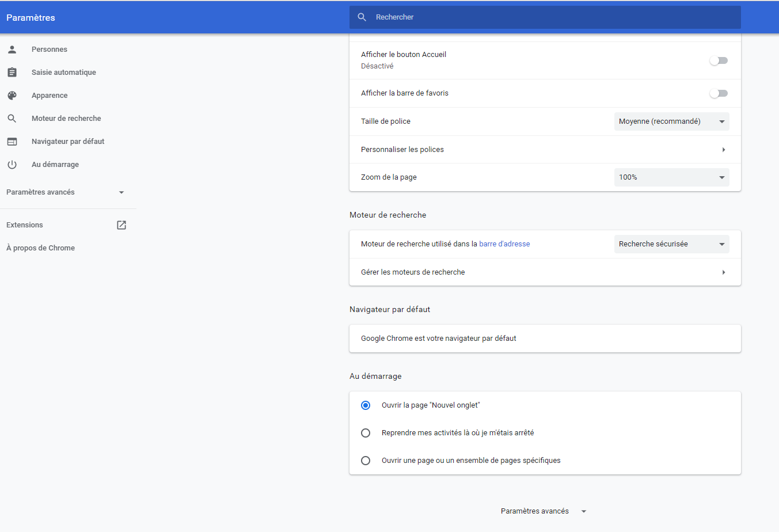Enable the Afficher la barre de favoris toggle
The height and width of the screenshot is (532, 779).
click(719, 93)
